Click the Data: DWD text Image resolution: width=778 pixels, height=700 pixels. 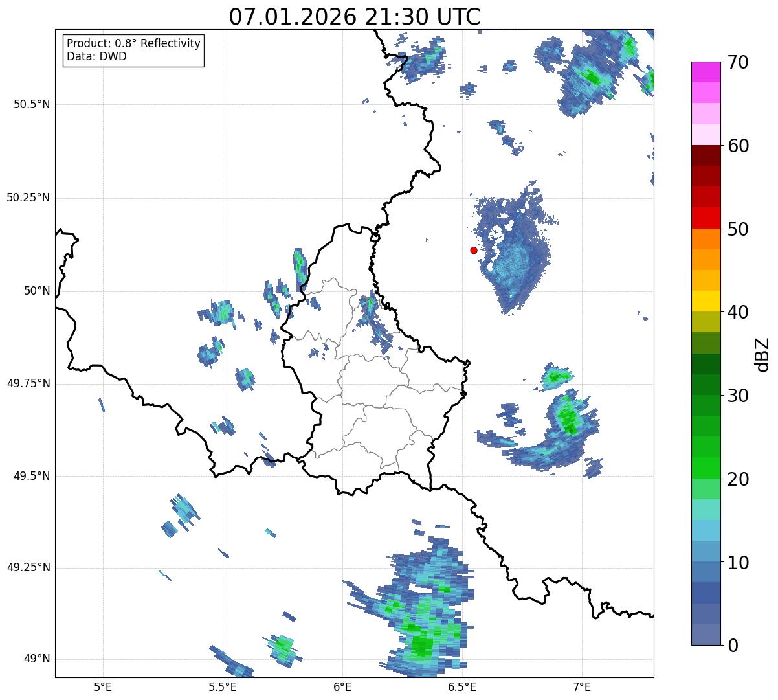96,56
